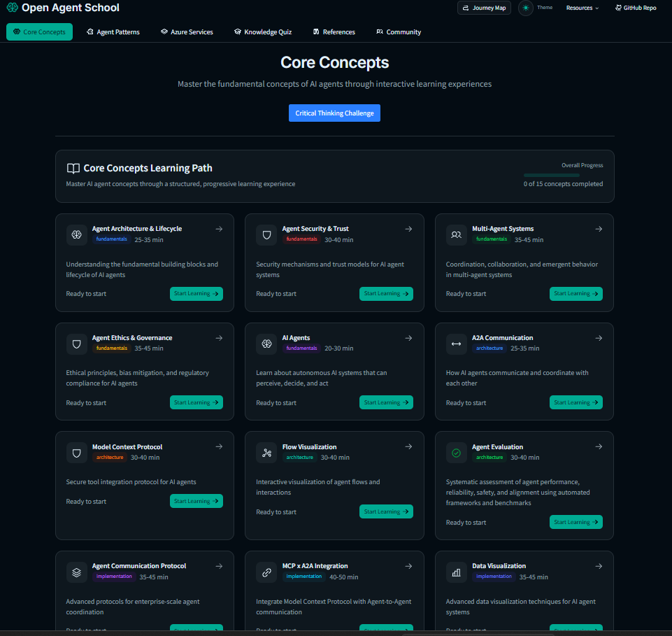
Task: Click the shield icon on Agent Security & Trust
Action: [266, 234]
